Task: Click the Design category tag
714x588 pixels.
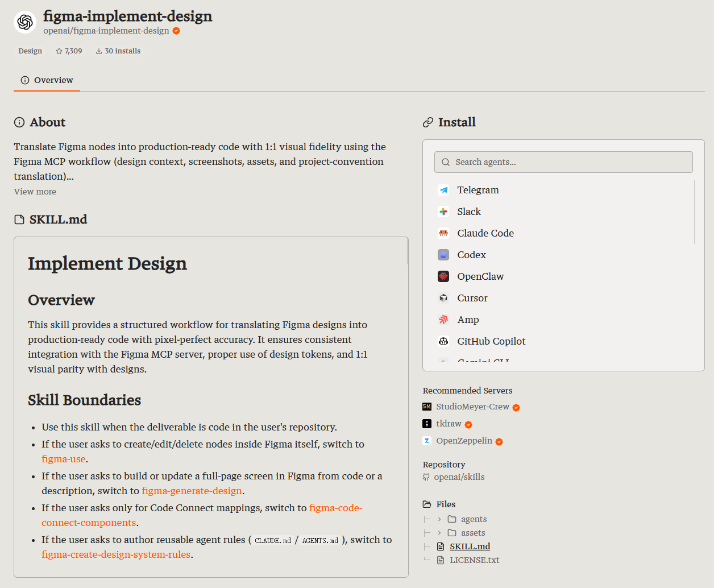Action: tap(30, 51)
